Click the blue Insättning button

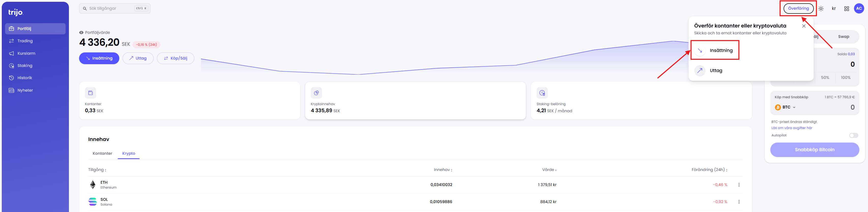[99, 58]
